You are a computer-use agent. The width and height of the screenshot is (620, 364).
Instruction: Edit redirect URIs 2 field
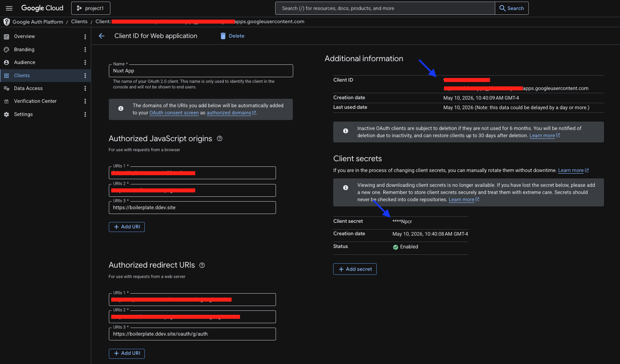click(x=192, y=317)
